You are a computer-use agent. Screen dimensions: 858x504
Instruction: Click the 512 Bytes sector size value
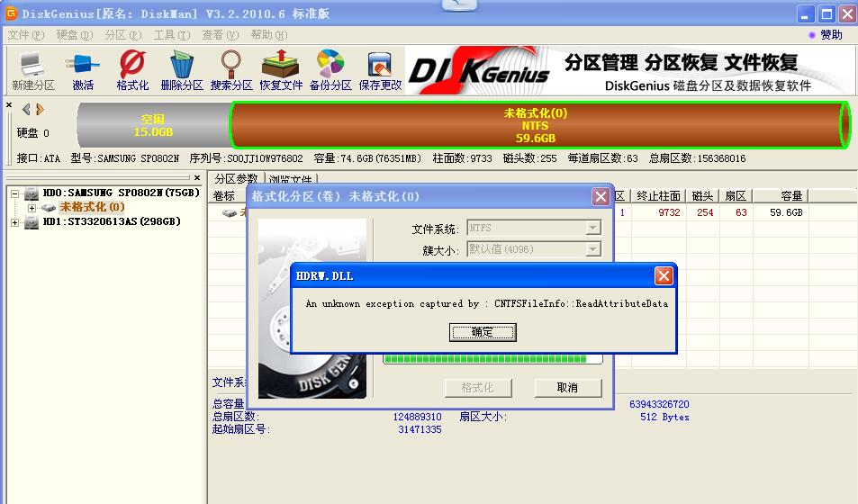(664, 417)
